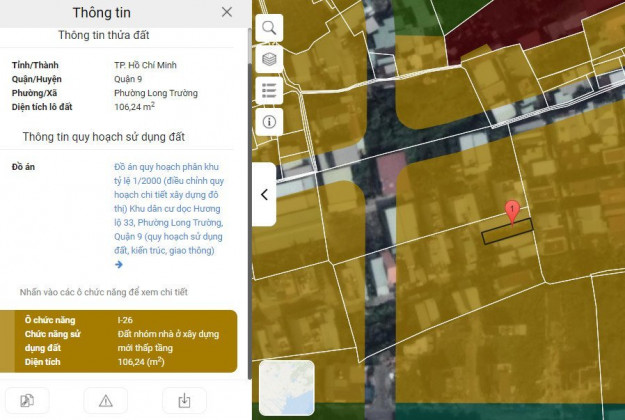Open the map search tool

click(269, 28)
